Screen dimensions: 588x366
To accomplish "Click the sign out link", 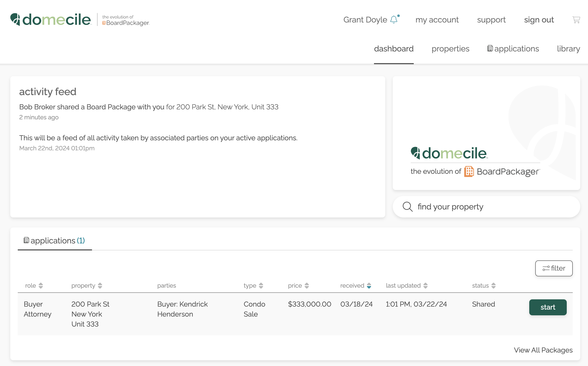I will coord(539,20).
